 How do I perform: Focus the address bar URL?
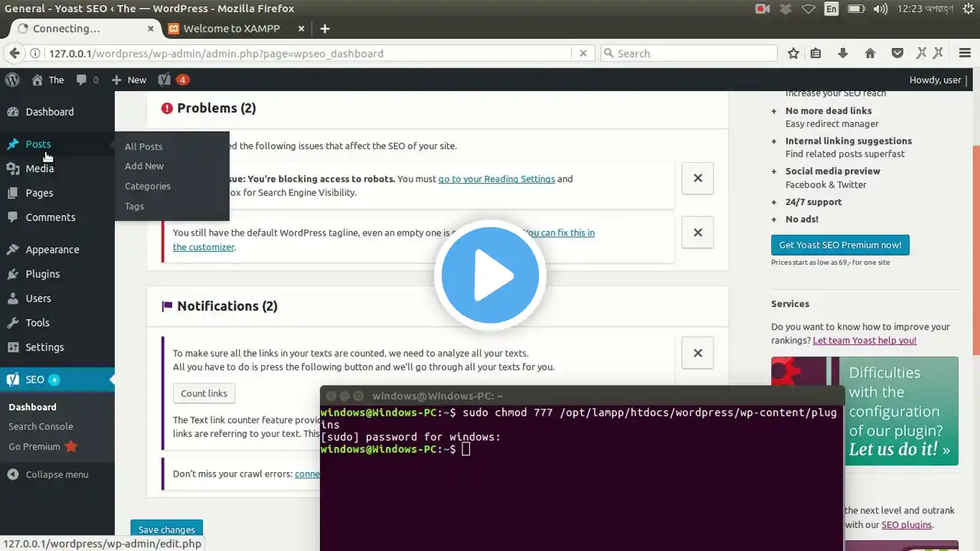pyautogui.click(x=306, y=54)
